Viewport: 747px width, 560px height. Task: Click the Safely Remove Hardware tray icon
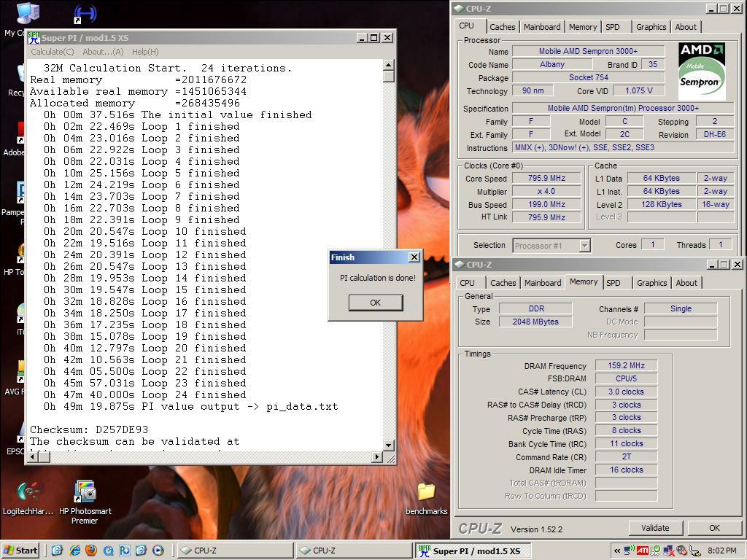pos(694,551)
